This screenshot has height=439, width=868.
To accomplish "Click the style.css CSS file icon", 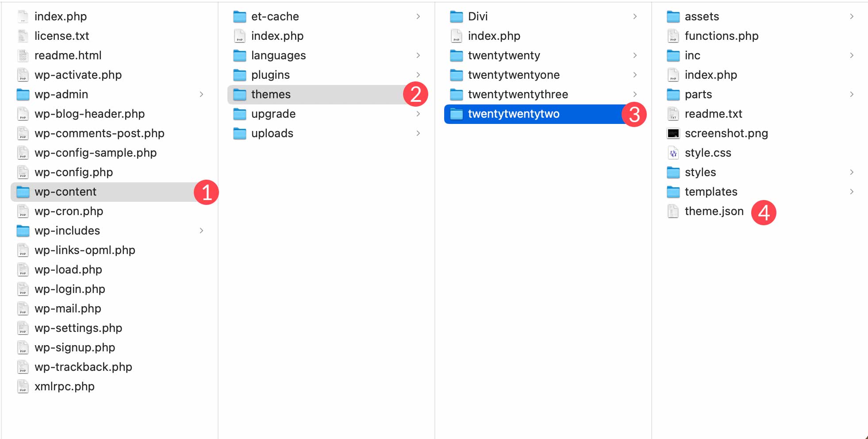I will click(673, 153).
